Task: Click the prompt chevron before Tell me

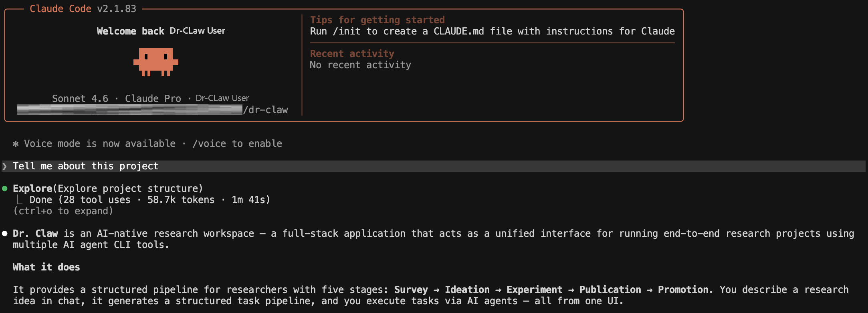Action: click(4, 166)
